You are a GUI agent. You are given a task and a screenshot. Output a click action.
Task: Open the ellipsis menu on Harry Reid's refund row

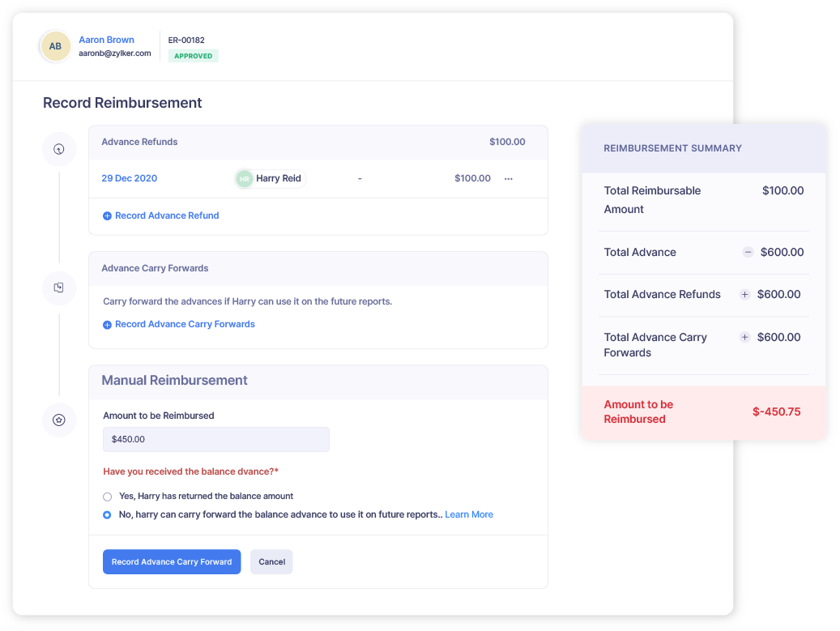coord(509,178)
